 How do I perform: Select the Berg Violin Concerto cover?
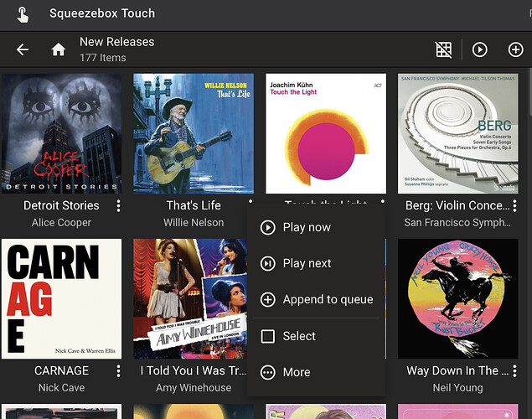click(x=457, y=133)
